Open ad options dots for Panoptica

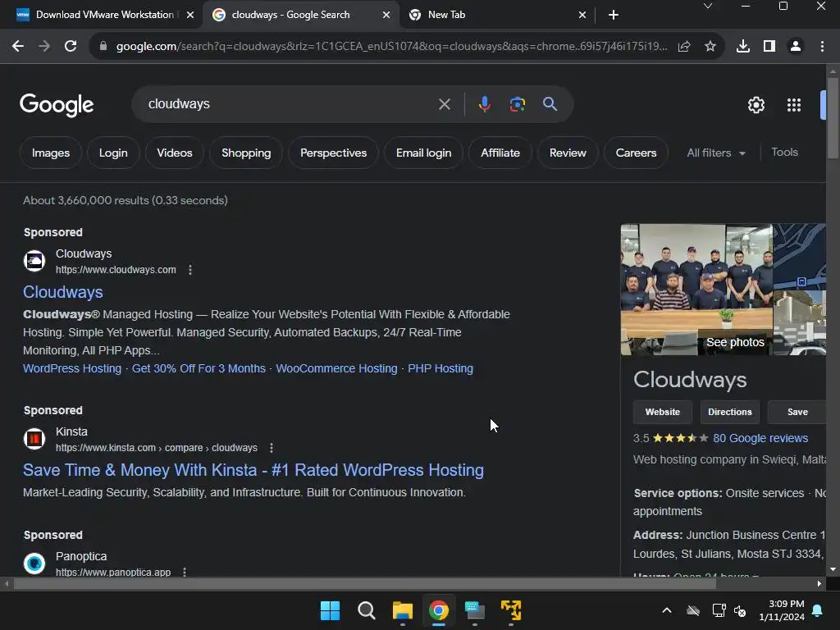click(185, 572)
